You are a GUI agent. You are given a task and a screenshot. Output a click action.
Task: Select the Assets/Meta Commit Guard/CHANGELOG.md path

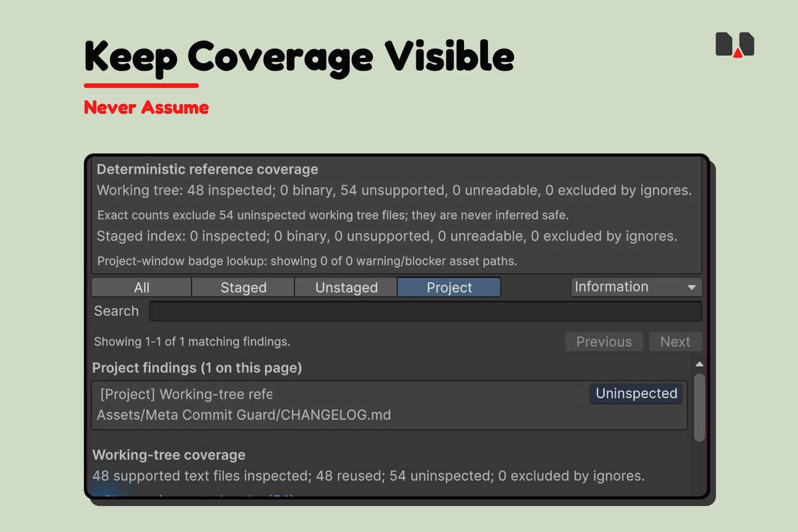pyautogui.click(x=244, y=415)
